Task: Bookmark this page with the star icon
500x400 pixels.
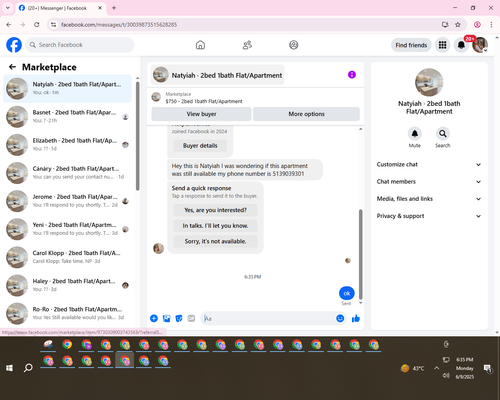Action: pyautogui.click(x=458, y=24)
